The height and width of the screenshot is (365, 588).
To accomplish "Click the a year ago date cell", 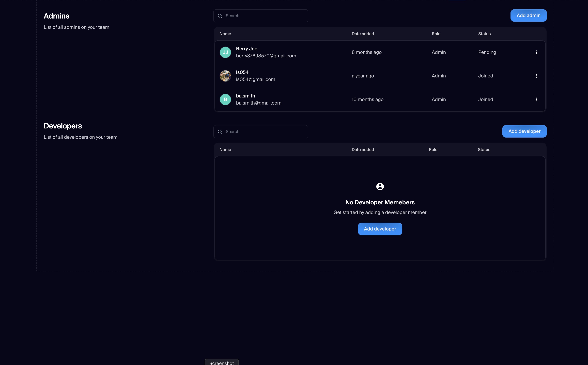I will tap(363, 76).
